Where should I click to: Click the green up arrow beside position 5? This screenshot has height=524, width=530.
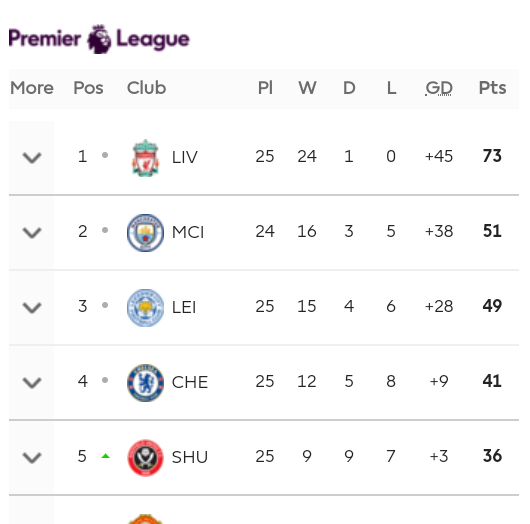[x=105, y=456]
